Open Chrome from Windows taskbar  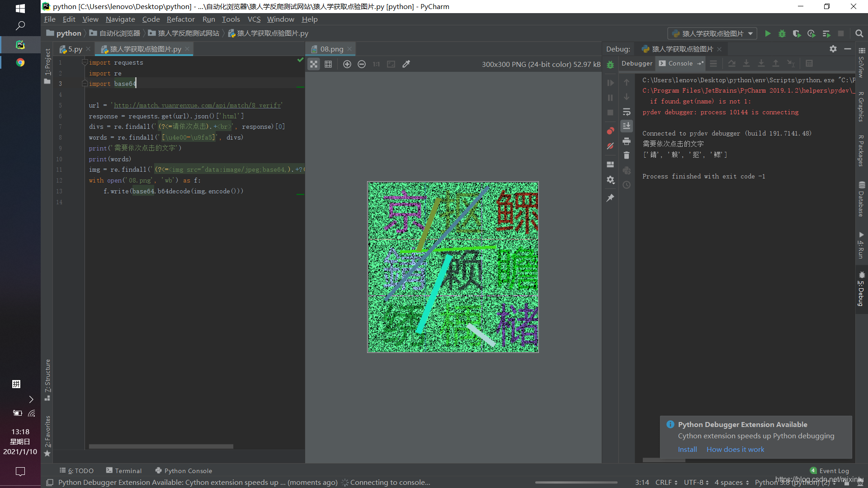(x=20, y=62)
